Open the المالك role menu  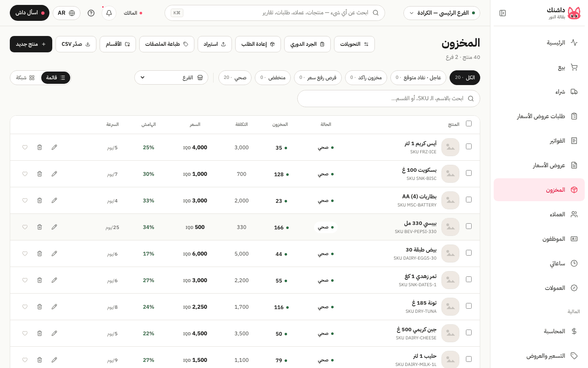pos(133,13)
